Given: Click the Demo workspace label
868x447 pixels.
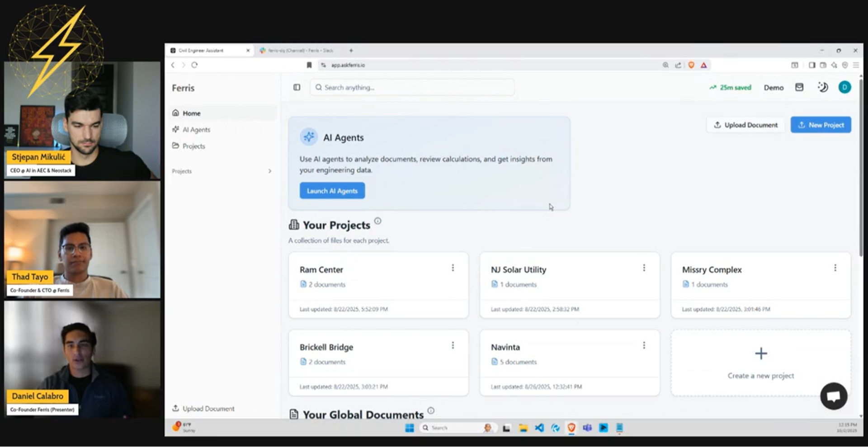Looking at the screenshot, I should 774,88.
